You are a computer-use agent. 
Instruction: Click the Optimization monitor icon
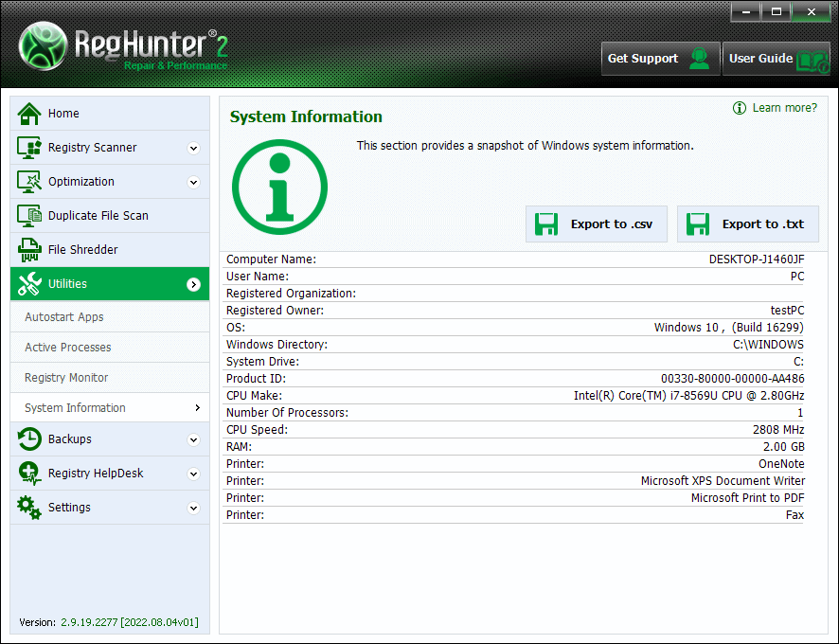pyautogui.click(x=30, y=182)
